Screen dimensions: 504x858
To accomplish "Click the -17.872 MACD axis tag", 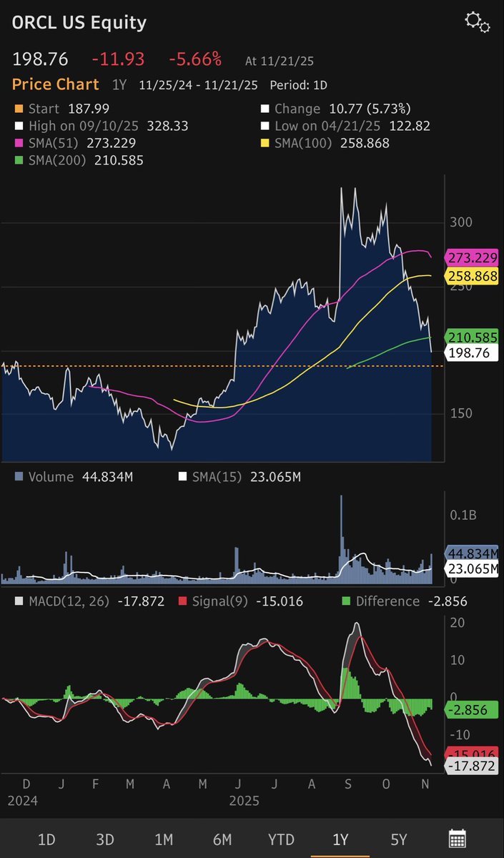I will pyautogui.click(x=473, y=766).
